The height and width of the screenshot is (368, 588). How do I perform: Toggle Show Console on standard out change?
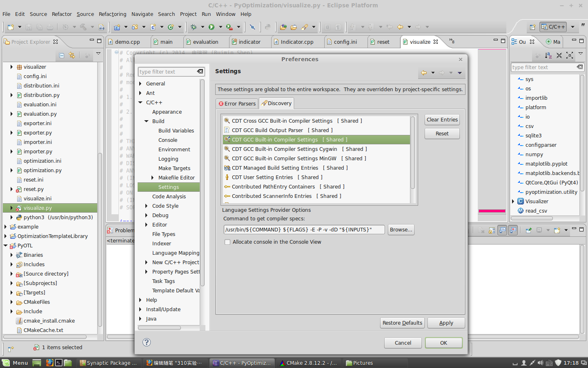(502, 230)
